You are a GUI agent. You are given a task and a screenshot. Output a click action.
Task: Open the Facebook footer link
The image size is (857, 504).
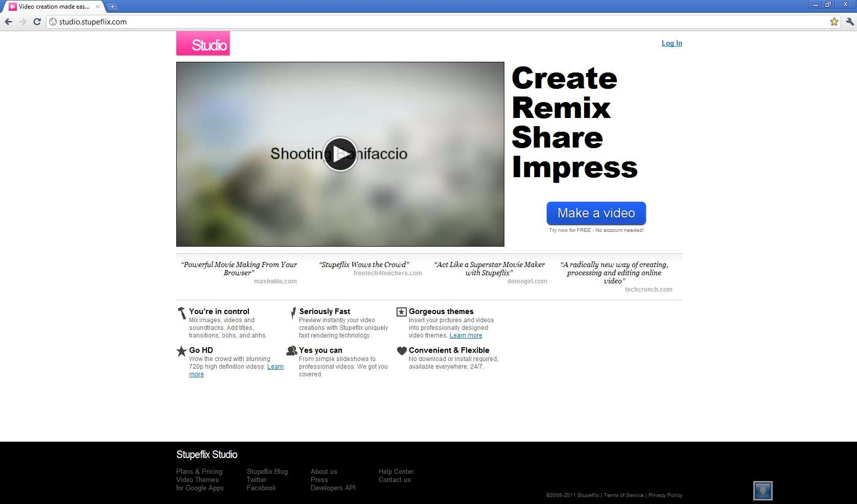[x=261, y=488]
